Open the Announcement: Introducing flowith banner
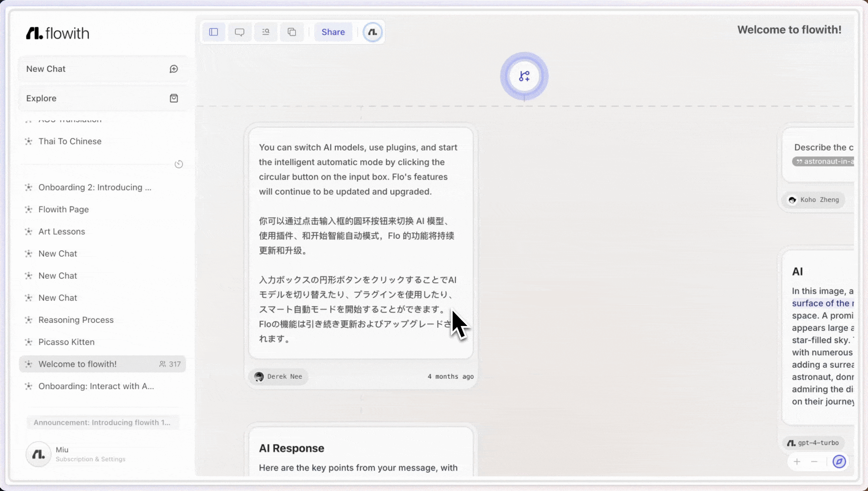The image size is (868, 491). (102, 422)
